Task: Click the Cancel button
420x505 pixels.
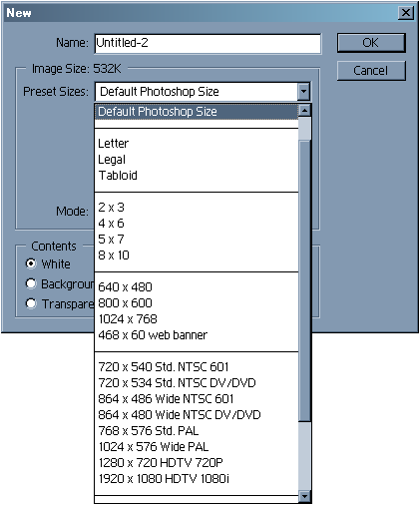Action: (371, 71)
